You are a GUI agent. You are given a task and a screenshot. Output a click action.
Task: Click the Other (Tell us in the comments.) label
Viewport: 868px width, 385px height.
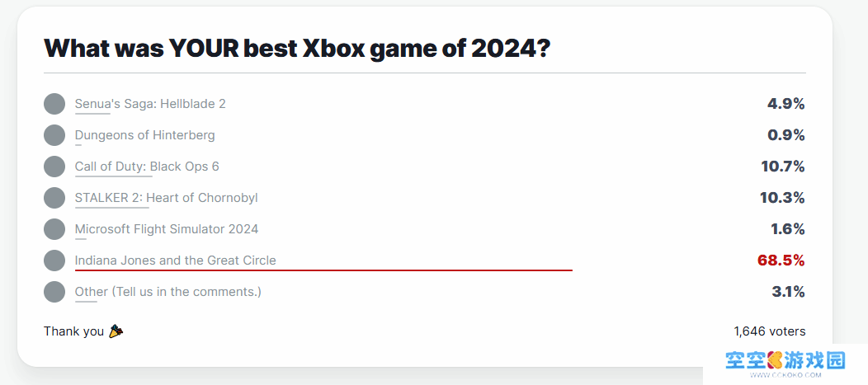pyautogui.click(x=167, y=292)
